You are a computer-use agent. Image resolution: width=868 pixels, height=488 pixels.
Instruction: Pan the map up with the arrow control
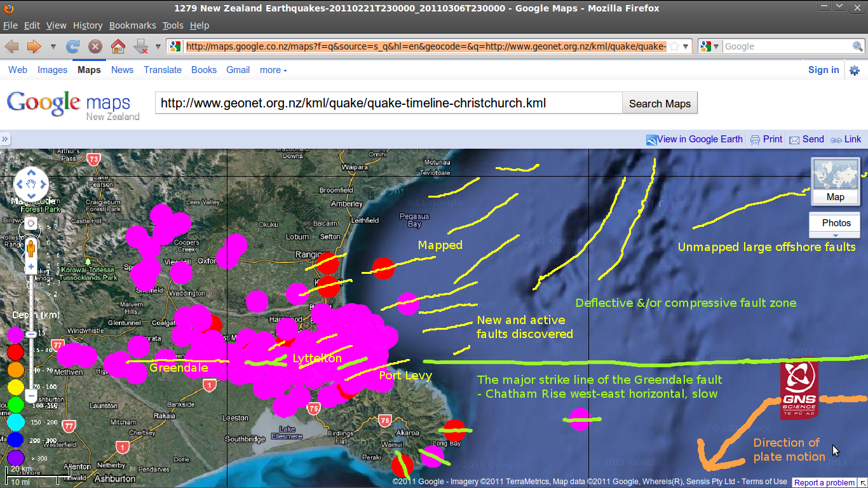(31, 174)
